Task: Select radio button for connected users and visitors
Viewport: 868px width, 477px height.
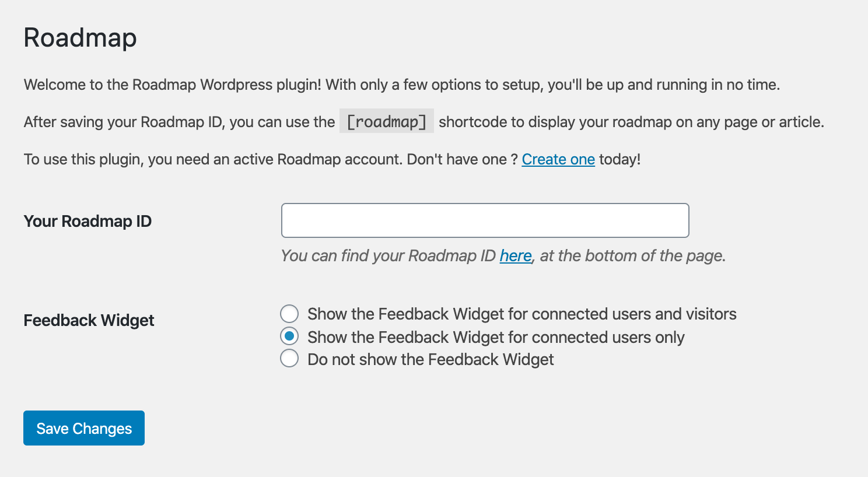Action: (289, 314)
